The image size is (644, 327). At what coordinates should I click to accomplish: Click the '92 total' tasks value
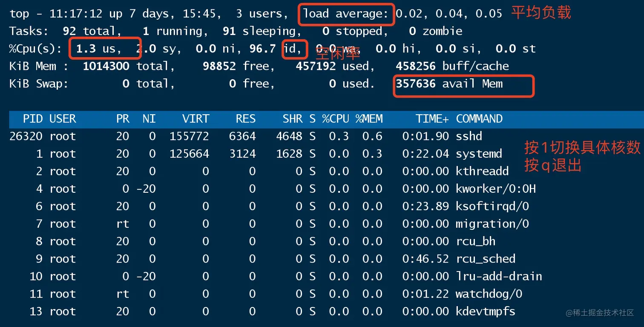pyautogui.click(x=89, y=32)
